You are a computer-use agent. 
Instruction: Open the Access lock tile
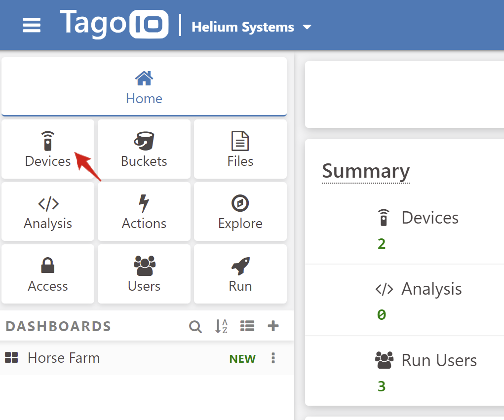coord(48,274)
